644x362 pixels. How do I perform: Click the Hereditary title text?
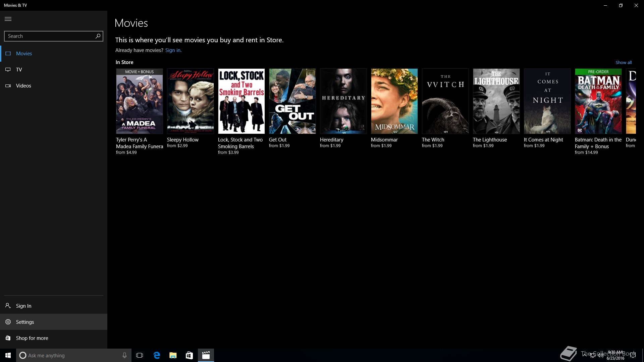tap(332, 139)
